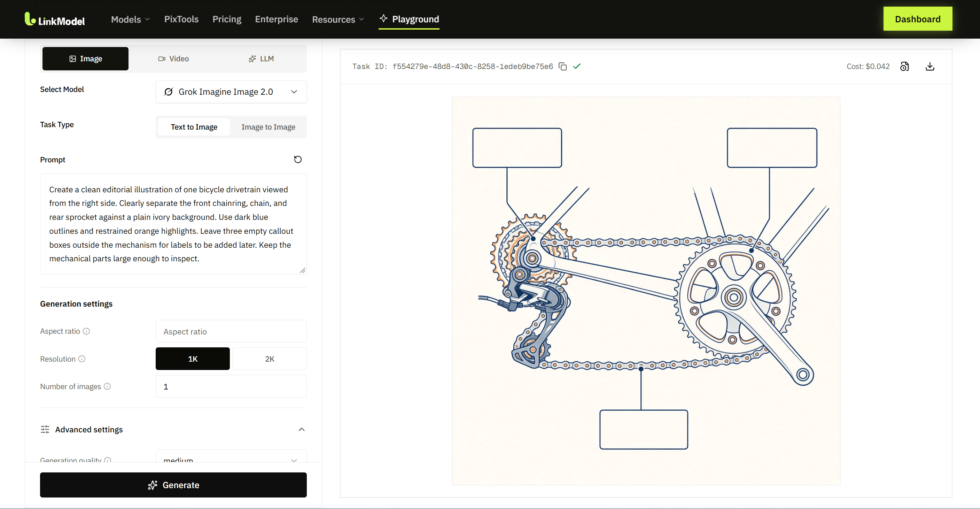The width and height of the screenshot is (980, 509).
Task: Click the Generate button
Action: coord(173,485)
